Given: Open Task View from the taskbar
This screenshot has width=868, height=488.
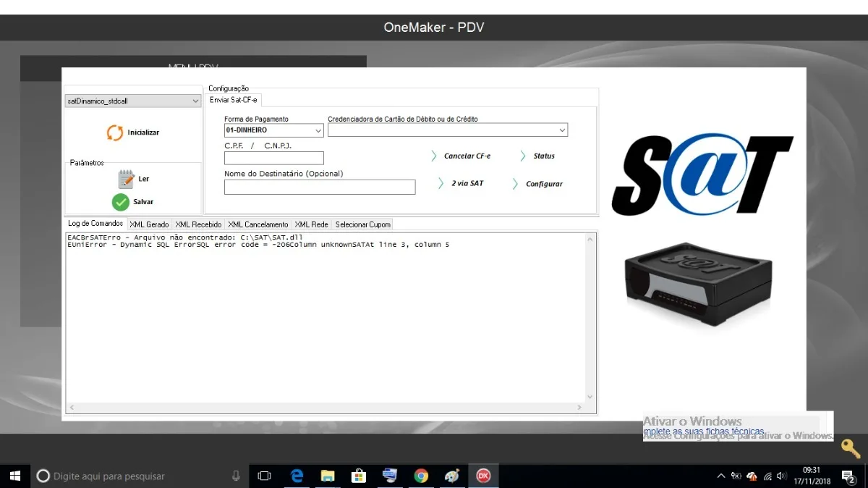Looking at the screenshot, I should click(265, 476).
